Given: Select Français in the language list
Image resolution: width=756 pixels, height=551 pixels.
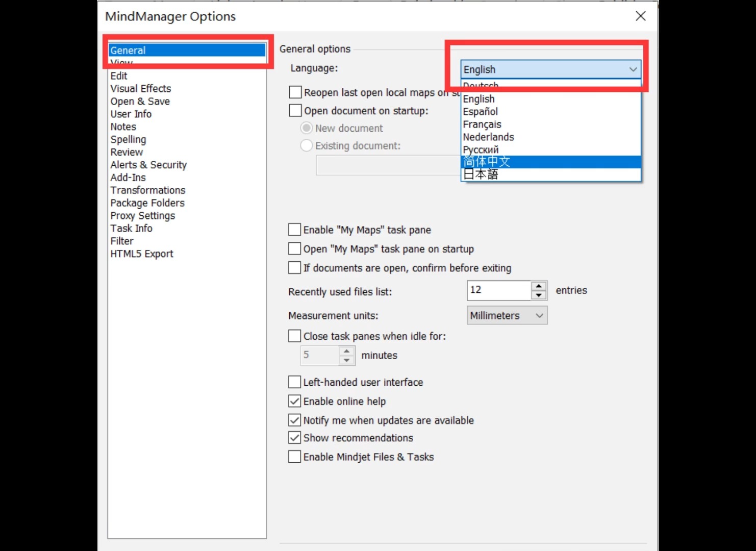Looking at the screenshot, I should [482, 124].
